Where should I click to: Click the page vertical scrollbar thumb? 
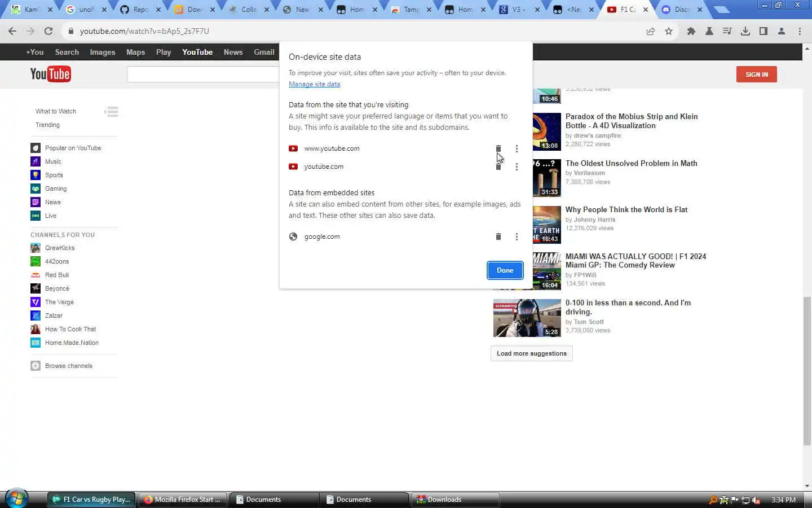click(x=807, y=370)
